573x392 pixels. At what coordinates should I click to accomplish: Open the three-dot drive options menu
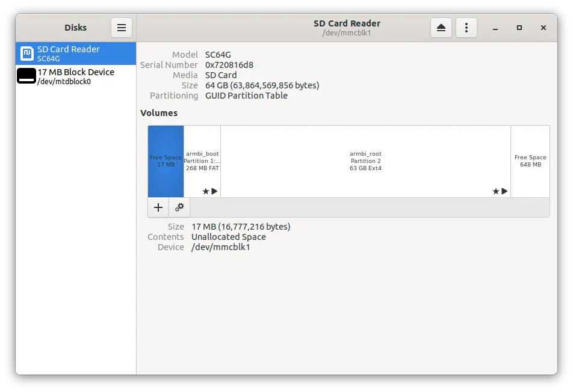tap(466, 28)
